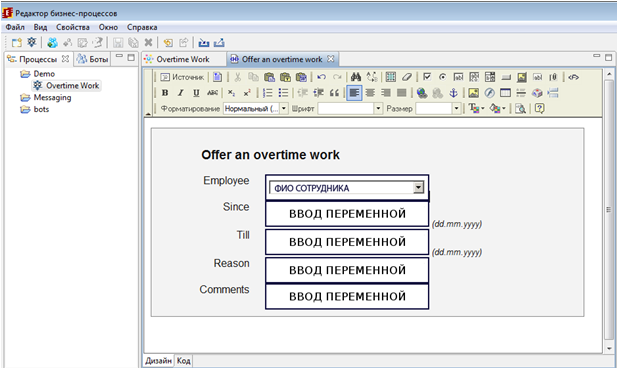
Task: Toggle superscript formatting
Action: pos(247,93)
